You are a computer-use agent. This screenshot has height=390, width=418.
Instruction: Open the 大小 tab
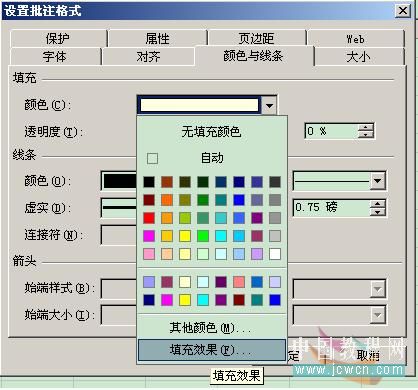coord(359,56)
